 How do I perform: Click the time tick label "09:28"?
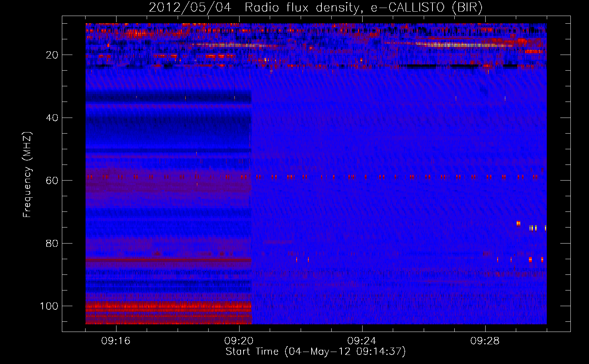(485, 341)
